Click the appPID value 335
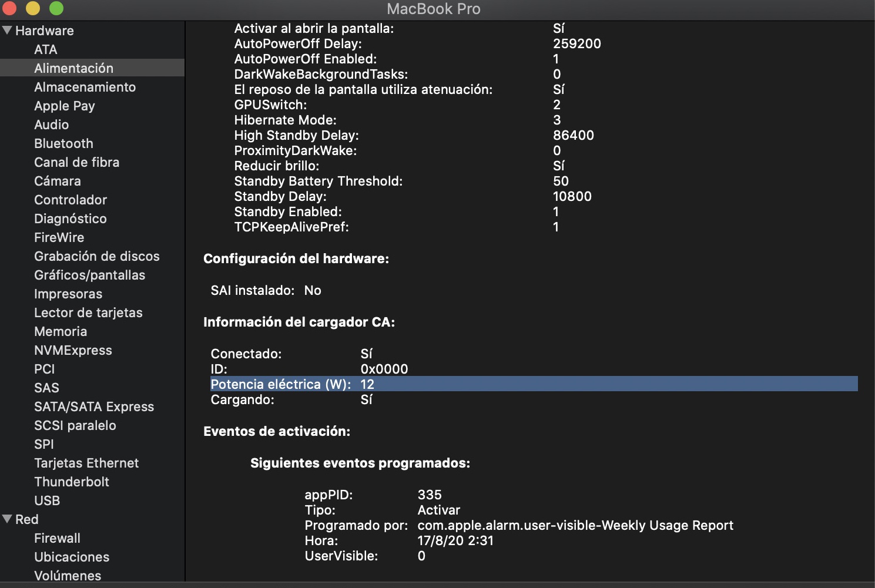875x588 pixels. click(430, 495)
